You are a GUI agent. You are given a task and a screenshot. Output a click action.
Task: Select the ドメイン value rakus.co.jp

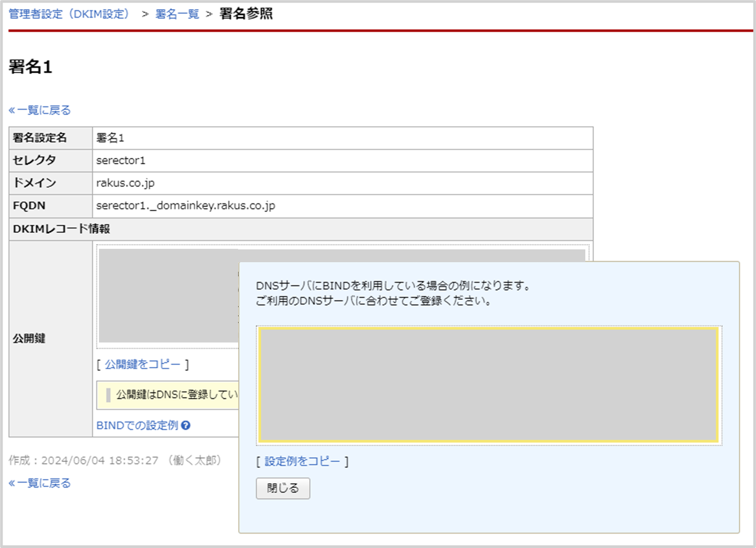(x=124, y=183)
